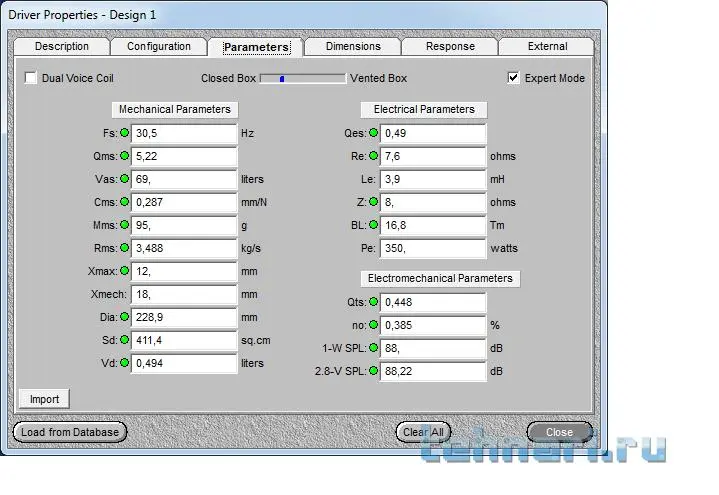719x495 pixels.
Task: Click the Electromechanical Parameters heading
Action: click(440, 278)
